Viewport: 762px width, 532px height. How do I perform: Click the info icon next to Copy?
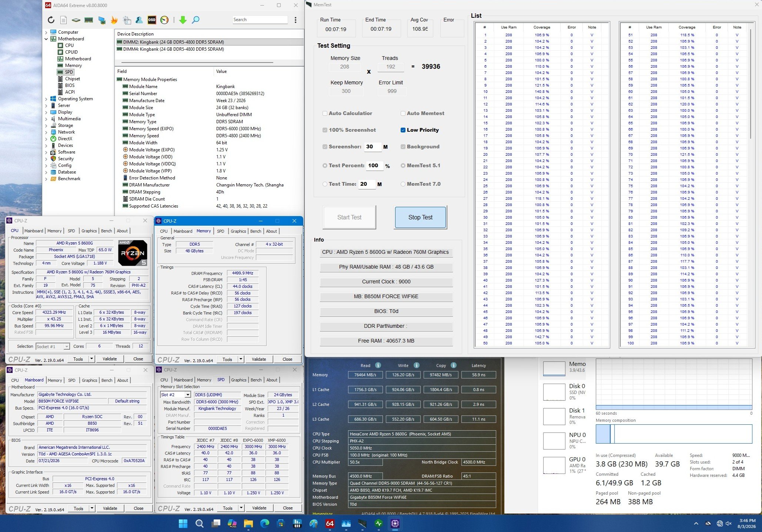point(454,365)
